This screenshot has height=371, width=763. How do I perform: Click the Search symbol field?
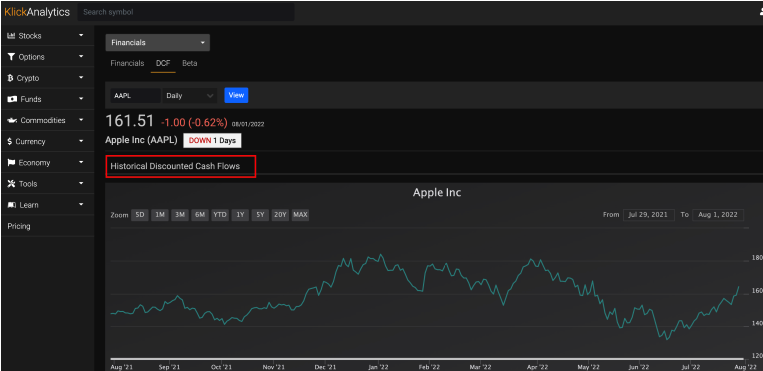click(x=186, y=12)
